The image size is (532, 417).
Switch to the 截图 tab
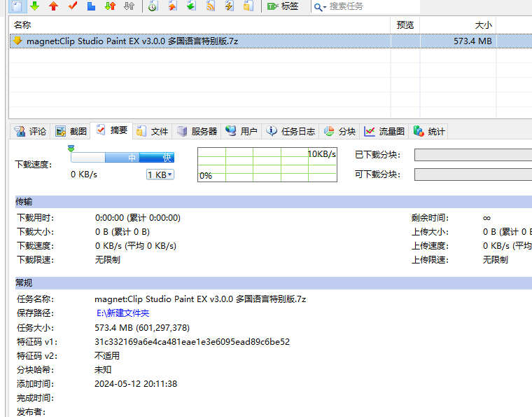(71, 132)
